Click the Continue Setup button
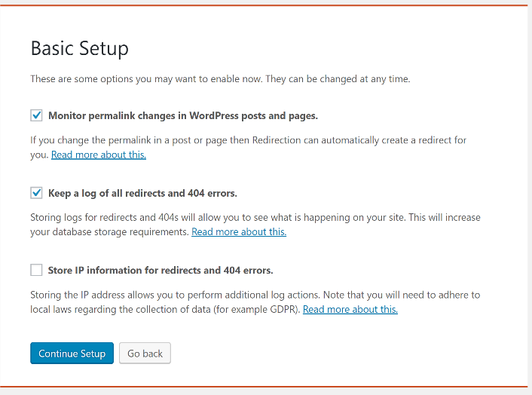The height and width of the screenshot is (395, 532). tap(72, 354)
